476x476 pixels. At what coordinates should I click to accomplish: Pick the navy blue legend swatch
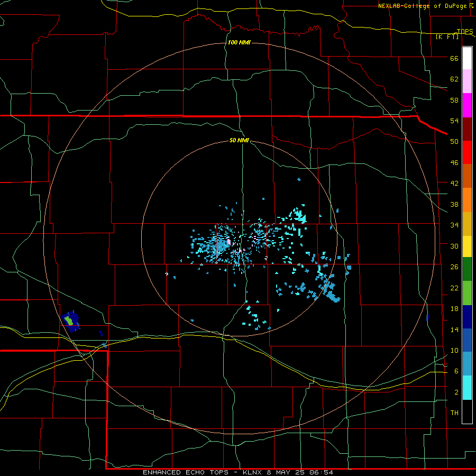(467, 317)
